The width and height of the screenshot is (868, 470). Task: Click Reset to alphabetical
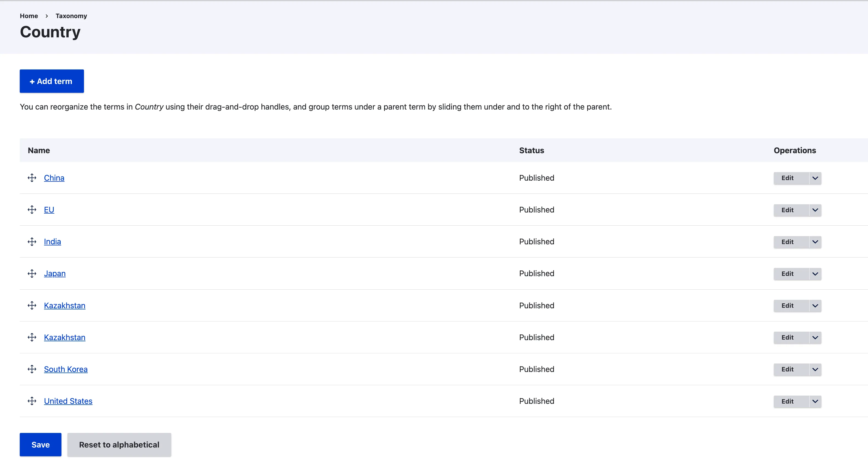tap(119, 444)
